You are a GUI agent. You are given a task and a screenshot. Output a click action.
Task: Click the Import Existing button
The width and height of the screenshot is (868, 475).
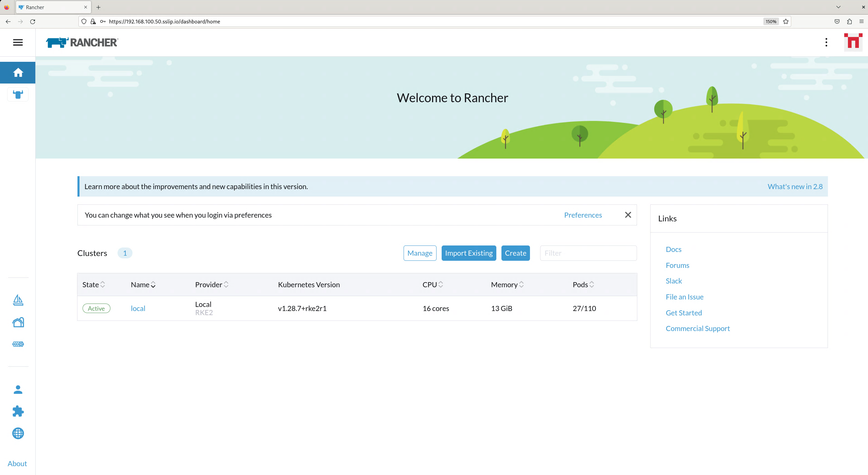tap(468, 253)
